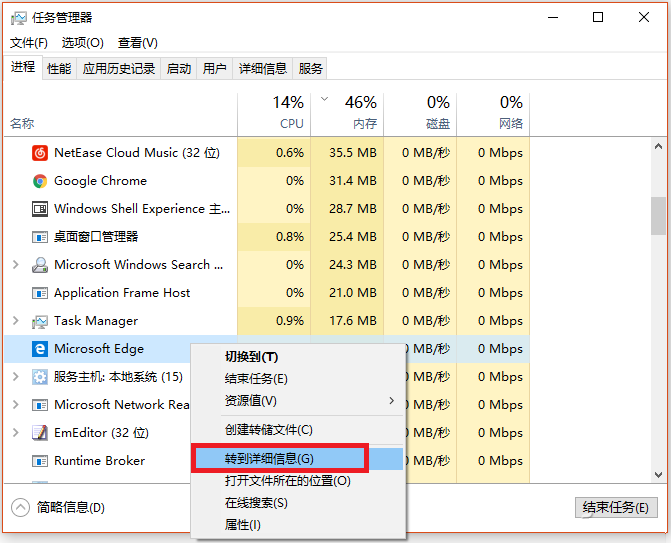The image size is (671, 543).
Task: Click the process list scrollbar thumb
Action: pyautogui.click(x=658, y=216)
